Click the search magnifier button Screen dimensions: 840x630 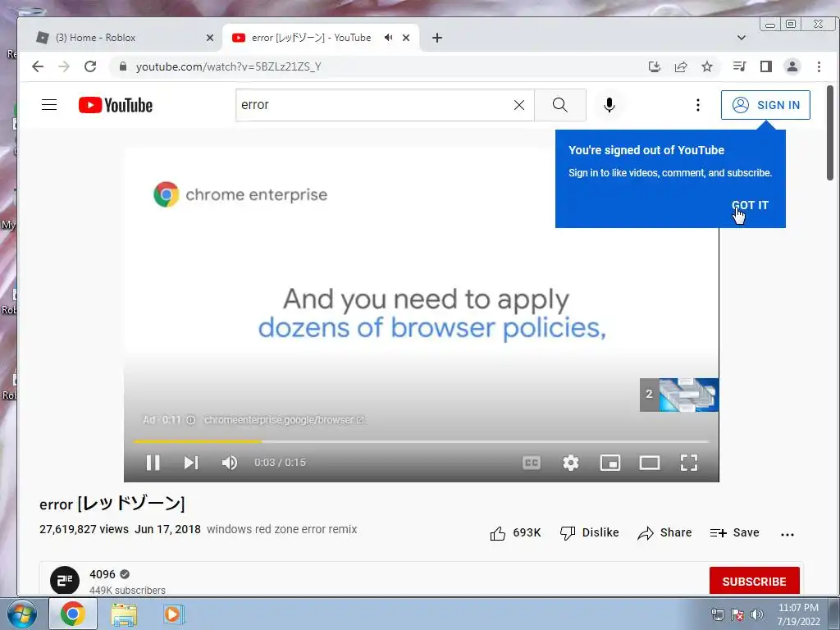pos(559,105)
